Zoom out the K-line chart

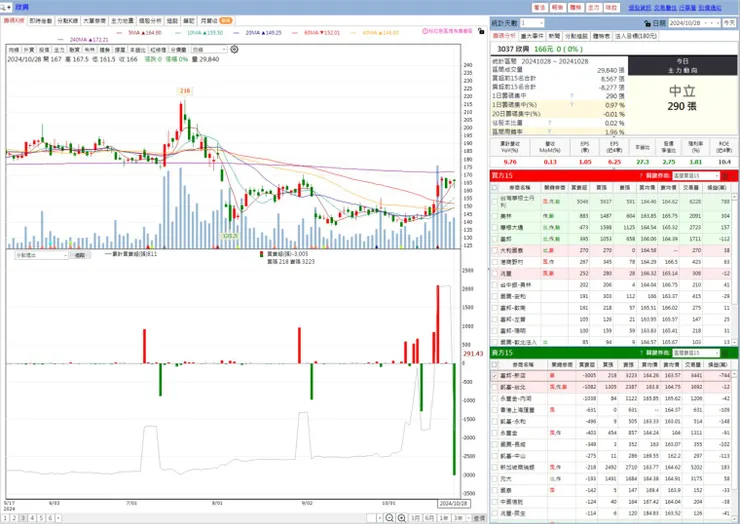(x=389, y=518)
